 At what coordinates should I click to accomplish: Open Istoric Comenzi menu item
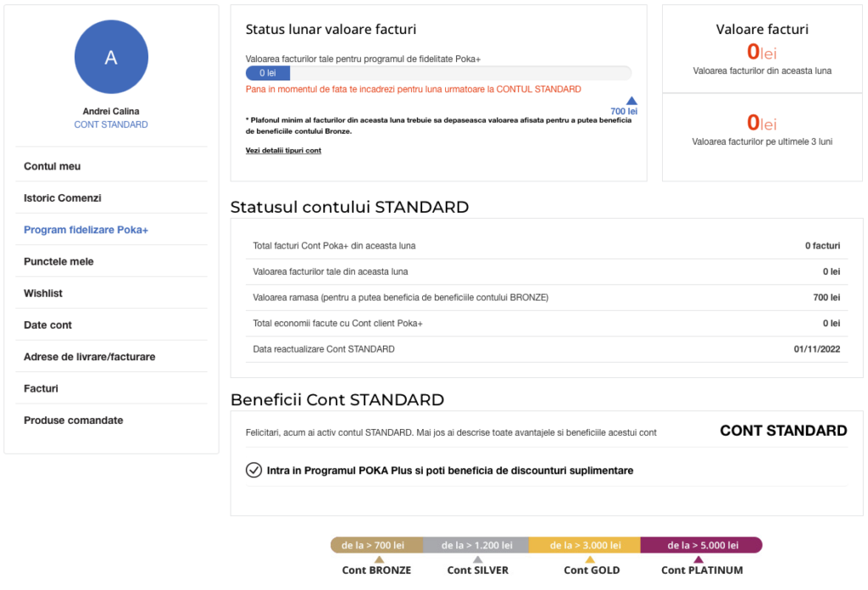pos(63,198)
